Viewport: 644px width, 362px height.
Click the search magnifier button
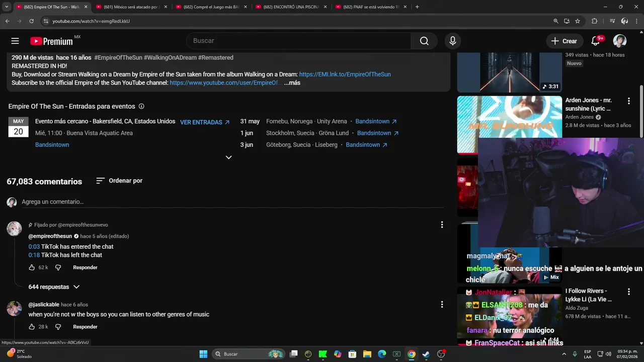(x=424, y=41)
